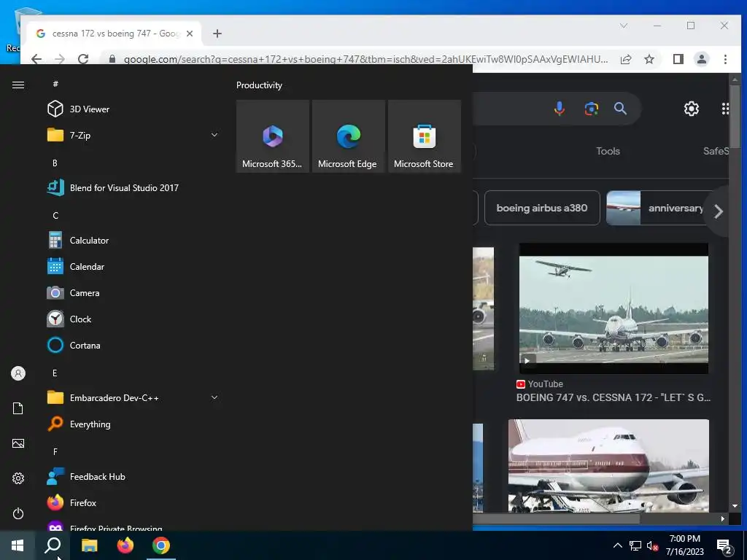Select the boeing airbus a380 chip
The image size is (747, 560).
tap(542, 208)
